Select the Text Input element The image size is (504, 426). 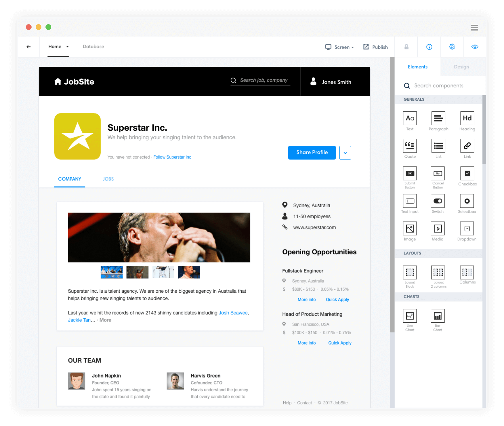pos(410,201)
